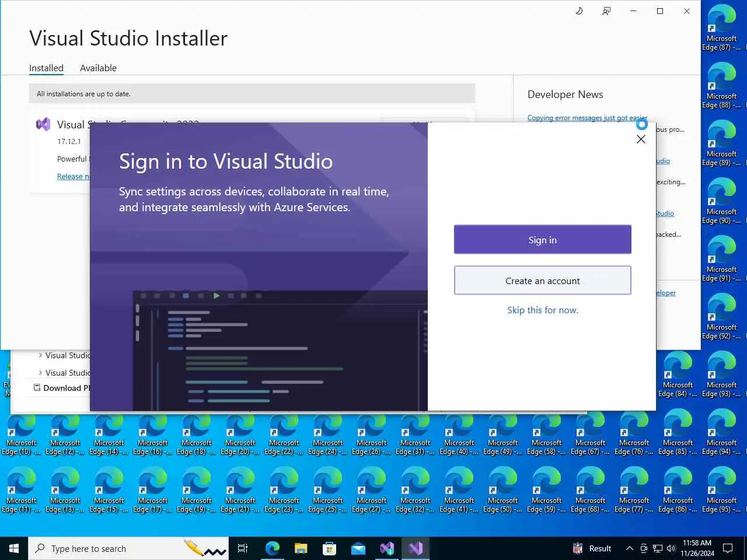Select the Microsoft Edge (91) desktop shortcut
Image resolution: width=747 pixels, height=560 pixels.
pos(721,259)
